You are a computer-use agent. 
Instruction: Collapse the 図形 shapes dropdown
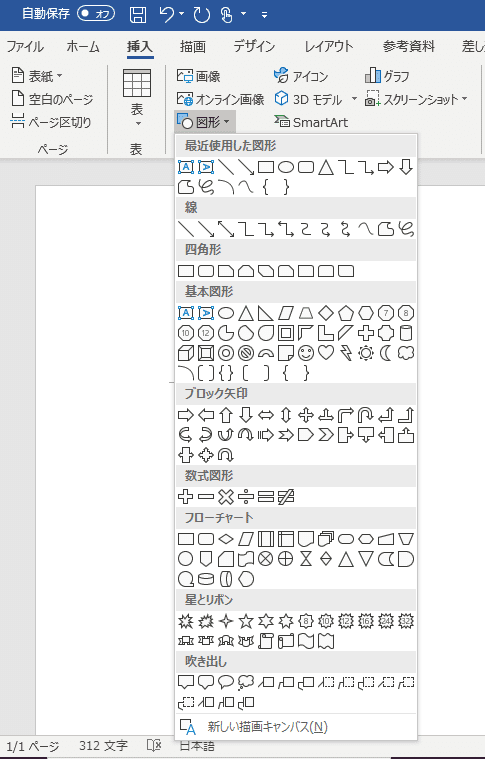tap(204, 122)
